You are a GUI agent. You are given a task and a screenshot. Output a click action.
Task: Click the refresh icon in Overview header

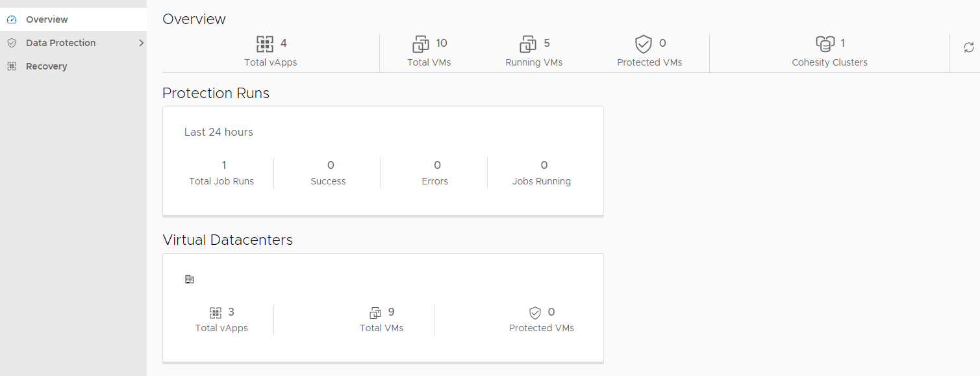[x=968, y=48]
